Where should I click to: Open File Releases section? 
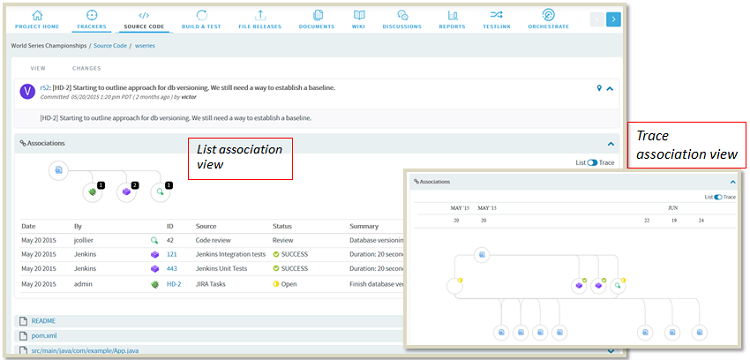[x=260, y=20]
